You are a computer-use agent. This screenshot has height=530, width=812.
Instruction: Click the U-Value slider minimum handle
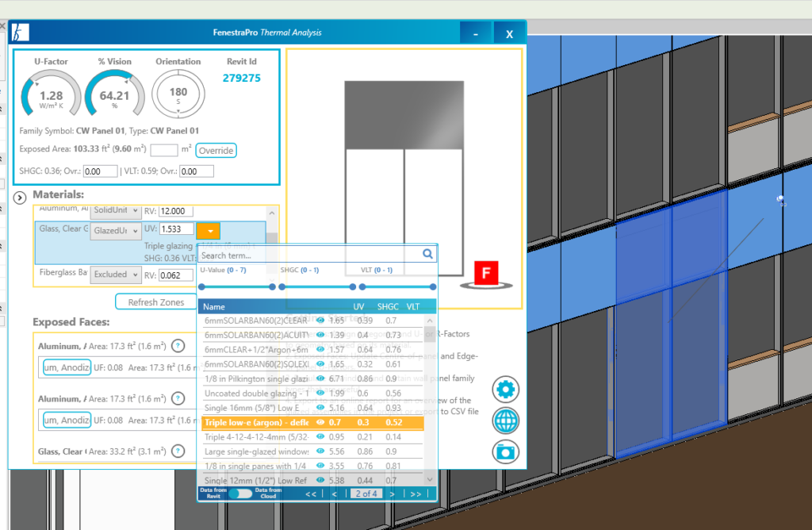[202, 286]
